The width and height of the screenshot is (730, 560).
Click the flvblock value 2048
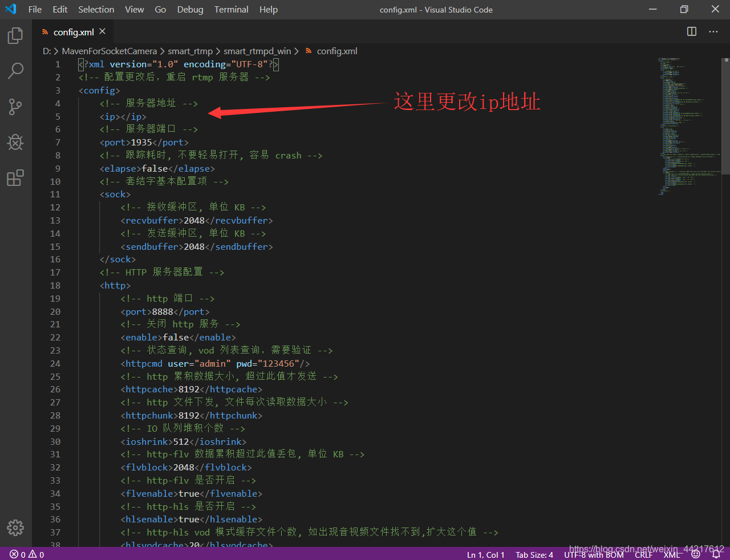184,468
